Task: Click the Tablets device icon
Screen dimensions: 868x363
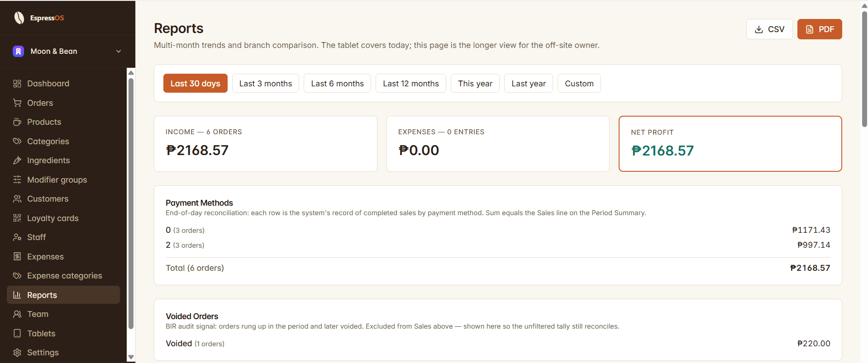Action: [17, 334]
